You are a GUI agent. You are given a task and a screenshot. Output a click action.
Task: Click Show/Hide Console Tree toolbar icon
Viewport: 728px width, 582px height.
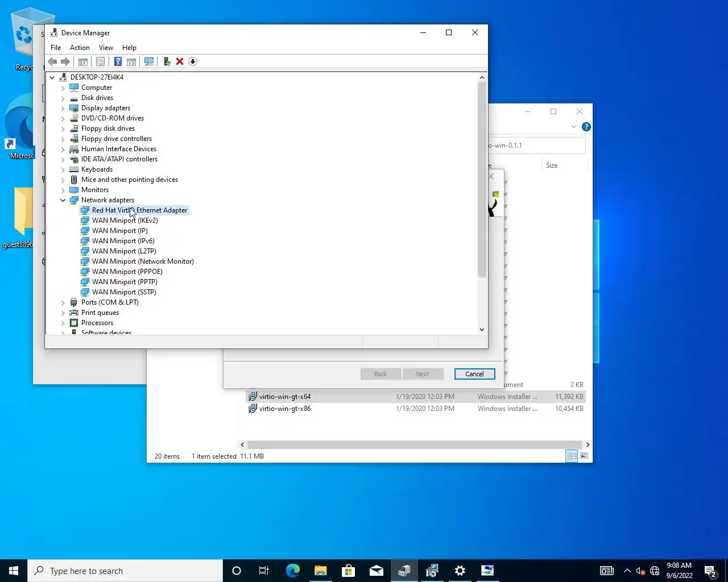82,61
